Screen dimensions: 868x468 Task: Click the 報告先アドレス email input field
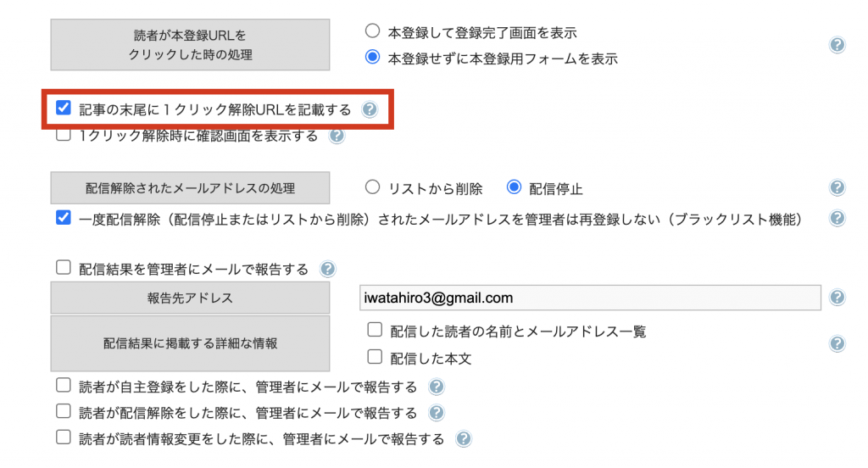pos(590,298)
